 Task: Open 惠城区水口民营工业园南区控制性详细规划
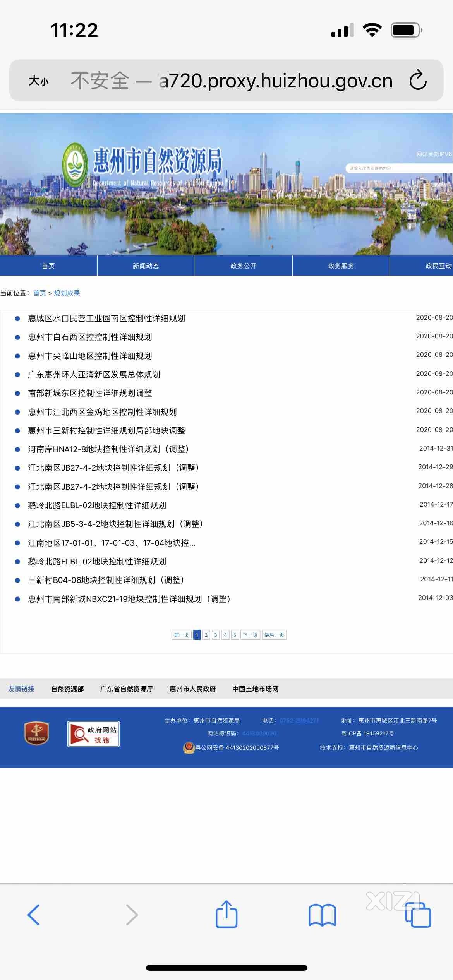coord(106,318)
